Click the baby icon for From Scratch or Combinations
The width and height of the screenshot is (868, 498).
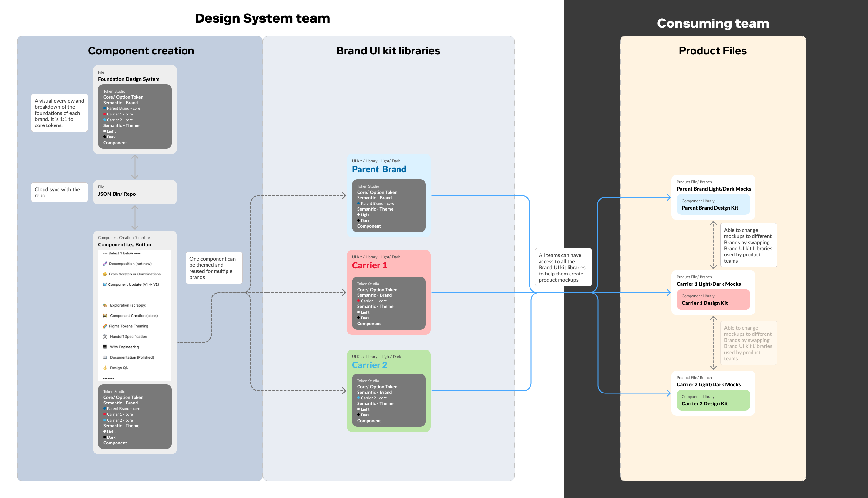[x=105, y=274]
